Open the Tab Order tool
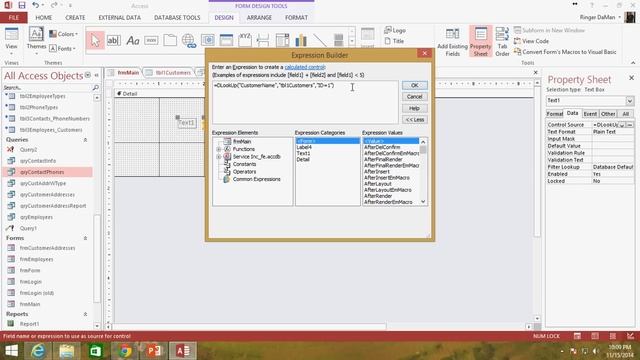The image size is (640, 360). tap(502, 42)
